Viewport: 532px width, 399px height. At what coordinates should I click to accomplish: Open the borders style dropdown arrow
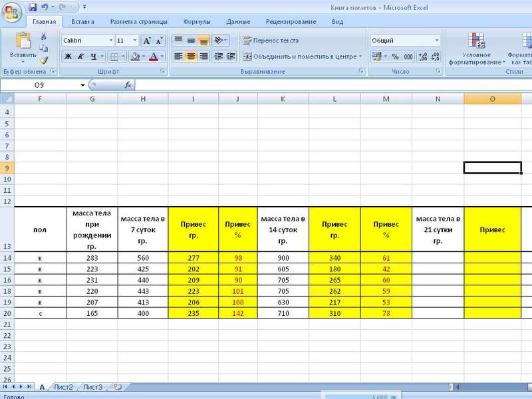tap(123, 57)
